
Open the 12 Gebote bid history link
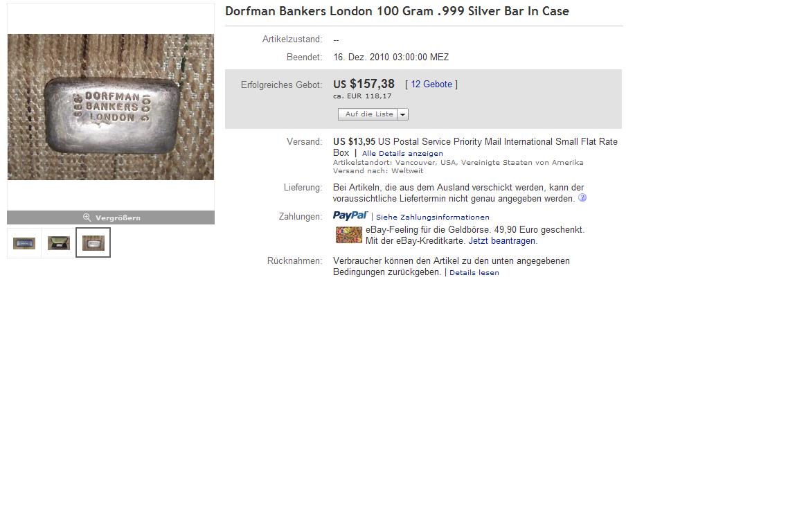coord(431,85)
